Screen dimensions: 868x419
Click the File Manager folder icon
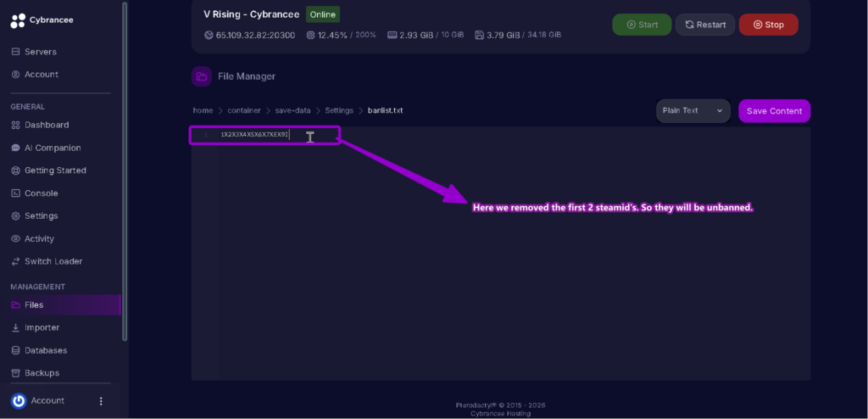202,76
